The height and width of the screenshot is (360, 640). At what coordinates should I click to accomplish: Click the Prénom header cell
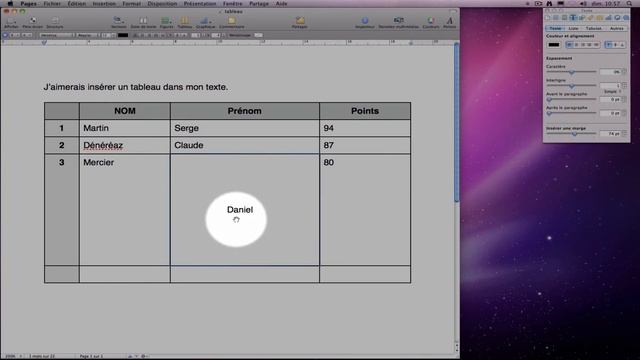pos(244,111)
